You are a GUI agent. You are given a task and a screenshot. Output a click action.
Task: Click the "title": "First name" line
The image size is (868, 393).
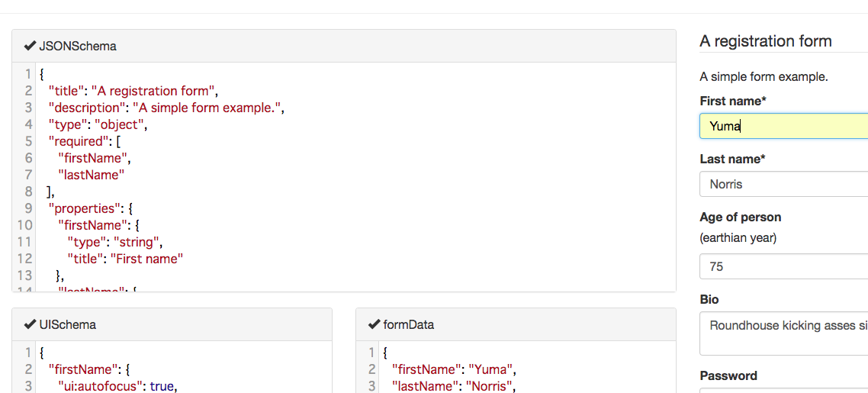click(125, 259)
